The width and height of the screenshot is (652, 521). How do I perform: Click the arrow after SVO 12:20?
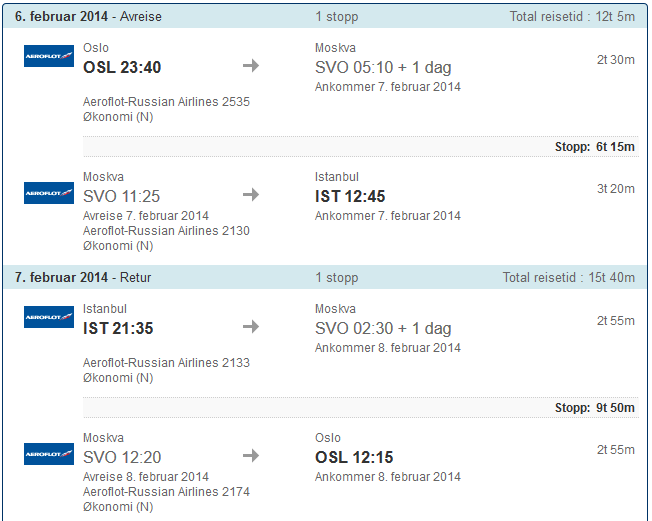[x=251, y=456]
